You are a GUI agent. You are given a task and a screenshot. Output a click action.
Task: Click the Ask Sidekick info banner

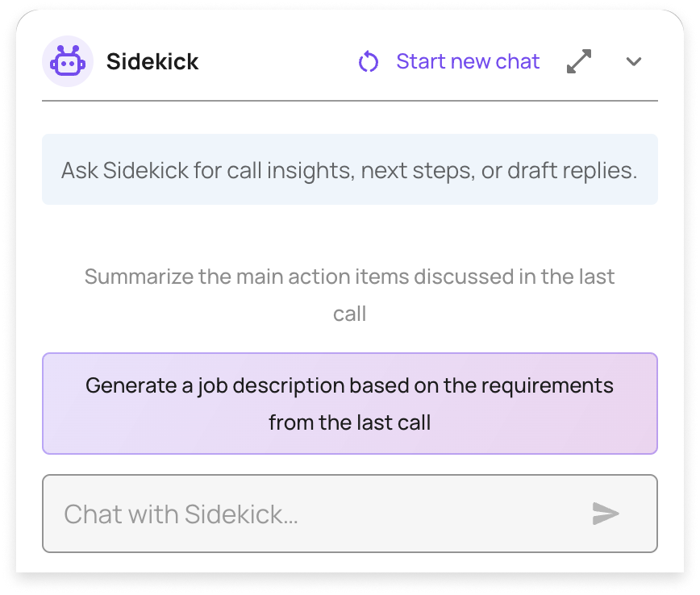(349, 170)
